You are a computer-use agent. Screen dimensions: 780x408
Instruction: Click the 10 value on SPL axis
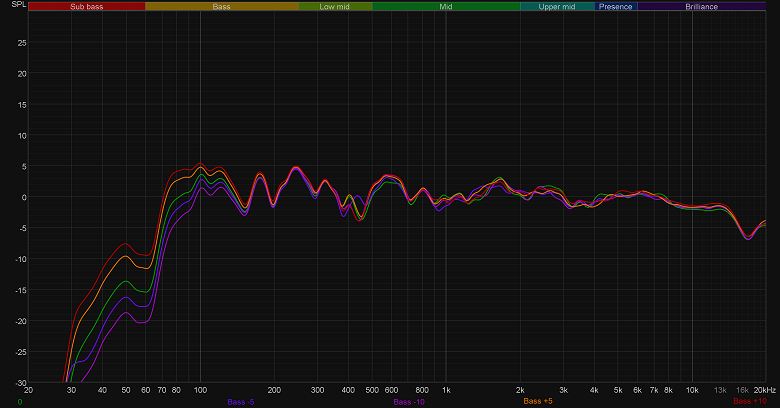coord(22,136)
